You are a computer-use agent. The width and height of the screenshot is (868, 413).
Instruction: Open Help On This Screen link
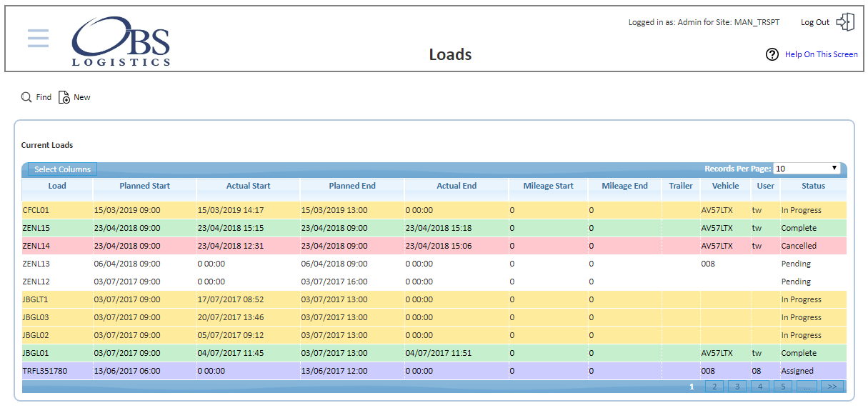[x=821, y=54]
